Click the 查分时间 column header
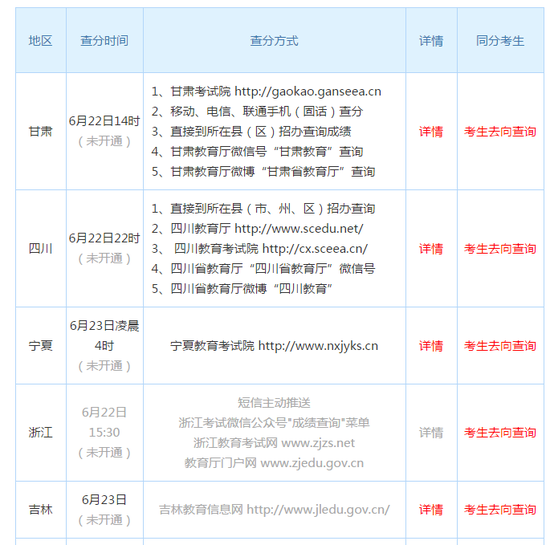 coord(105,41)
